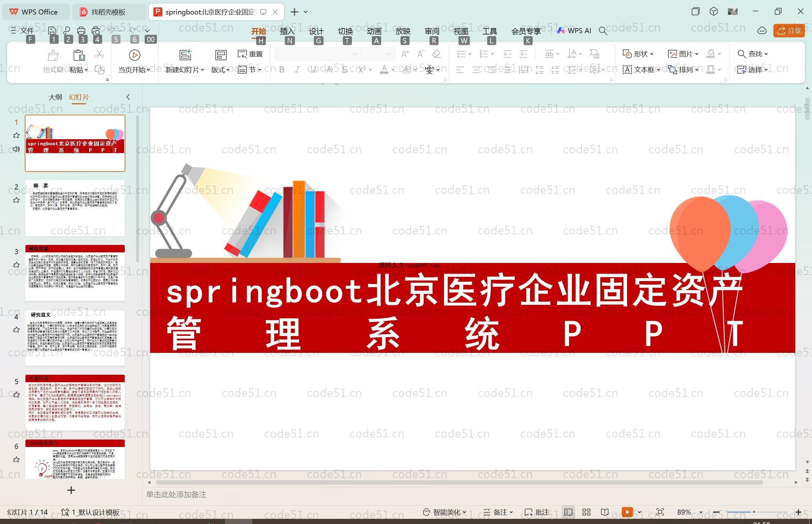812x524 pixels.
Task: Click the orange 分享 share button
Action: [789, 31]
